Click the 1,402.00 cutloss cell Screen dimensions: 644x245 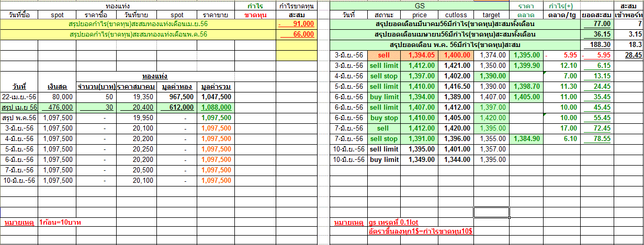[456, 76]
